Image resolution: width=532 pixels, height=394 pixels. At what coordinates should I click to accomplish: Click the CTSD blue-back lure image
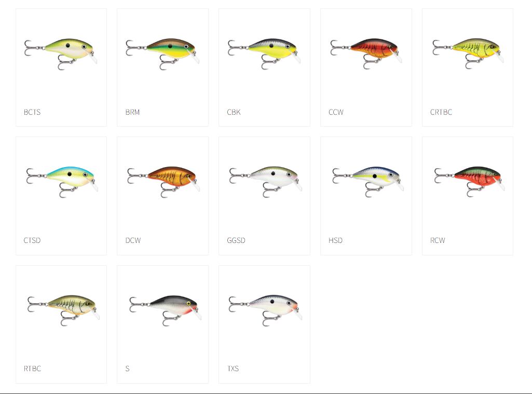coord(62,182)
